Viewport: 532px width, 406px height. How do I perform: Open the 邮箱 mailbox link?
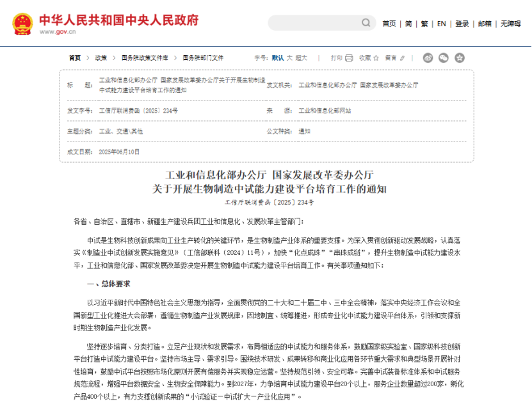coord(485,24)
